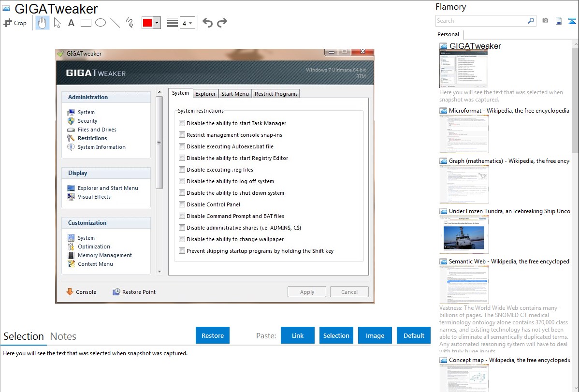Viewport: 579px width, 392px height.
Task: Select the ellipse shape tool
Action: tap(101, 23)
